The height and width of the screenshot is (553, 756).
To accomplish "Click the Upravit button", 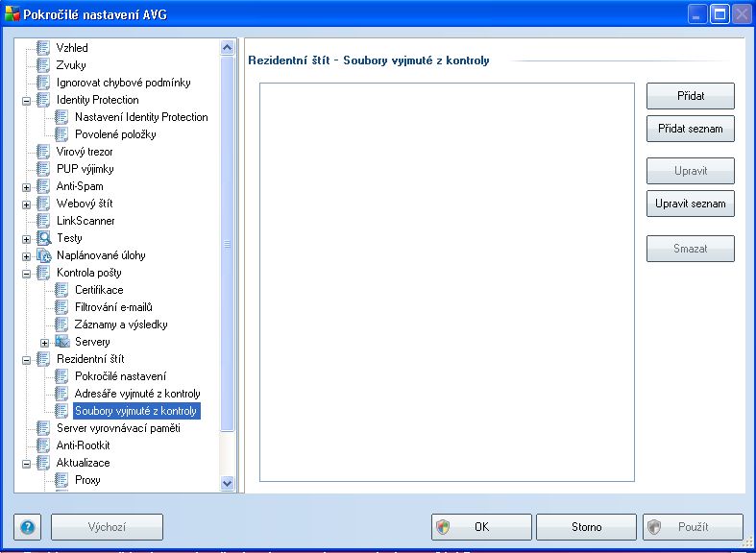I will (691, 171).
